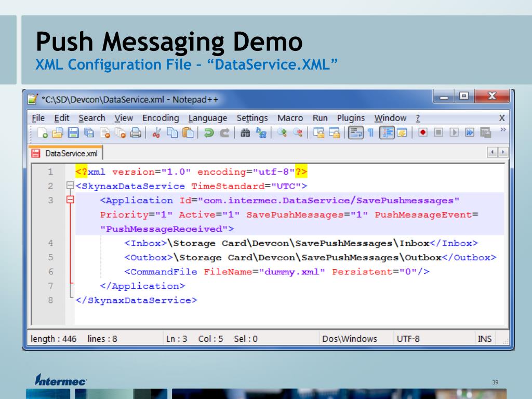532x399 pixels.
Task: Undo last edit with green arrow
Action: tap(209, 132)
